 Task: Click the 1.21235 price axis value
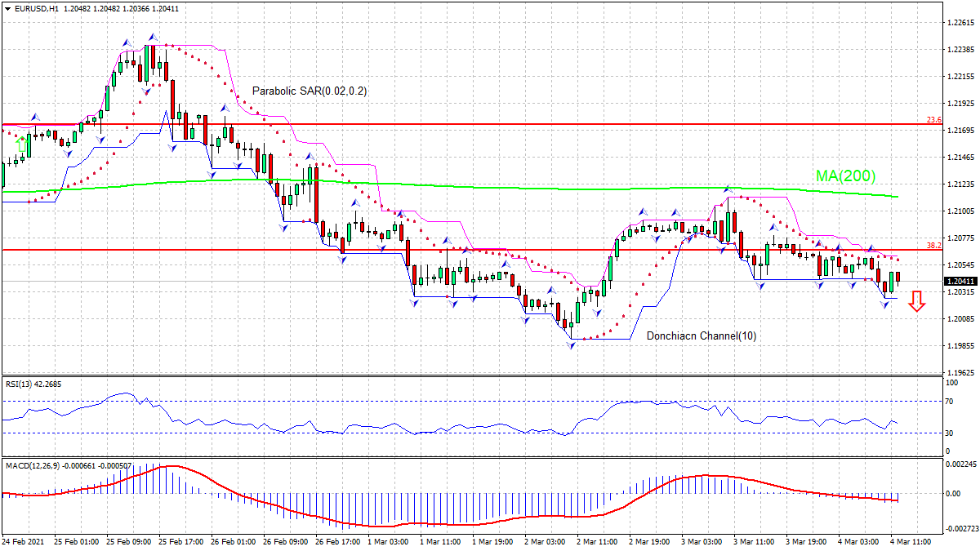coord(960,184)
